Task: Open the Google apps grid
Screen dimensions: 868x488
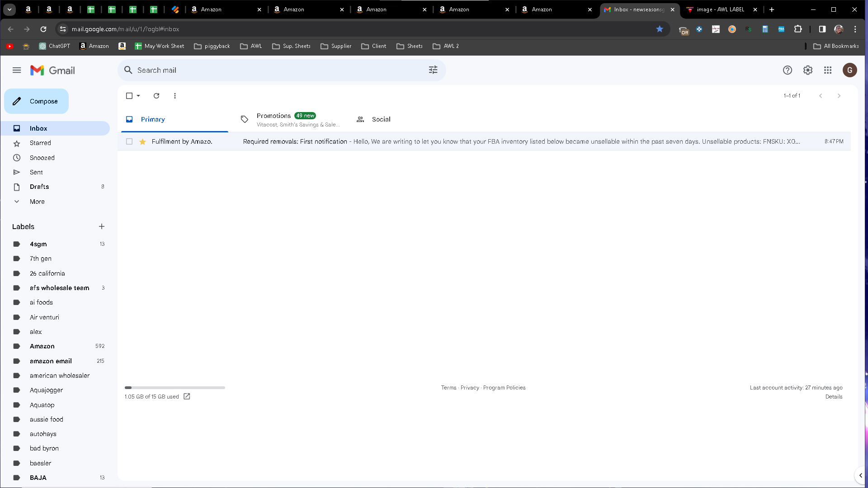Action: click(x=828, y=70)
